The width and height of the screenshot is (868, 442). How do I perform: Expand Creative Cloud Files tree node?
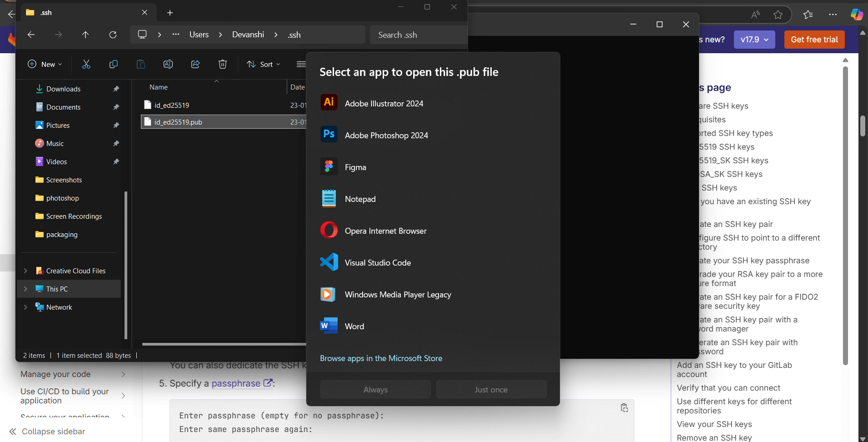(25, 271)
